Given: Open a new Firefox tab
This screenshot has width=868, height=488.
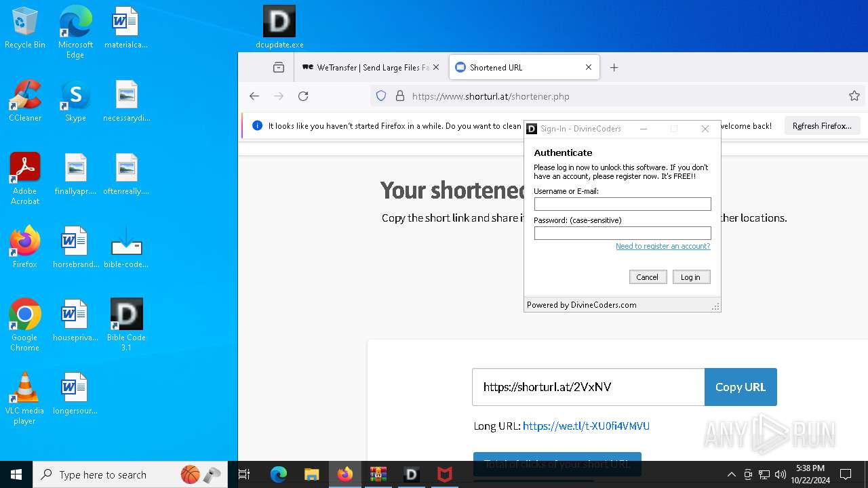Looking at the screenshot, I should tap(614, 67).
